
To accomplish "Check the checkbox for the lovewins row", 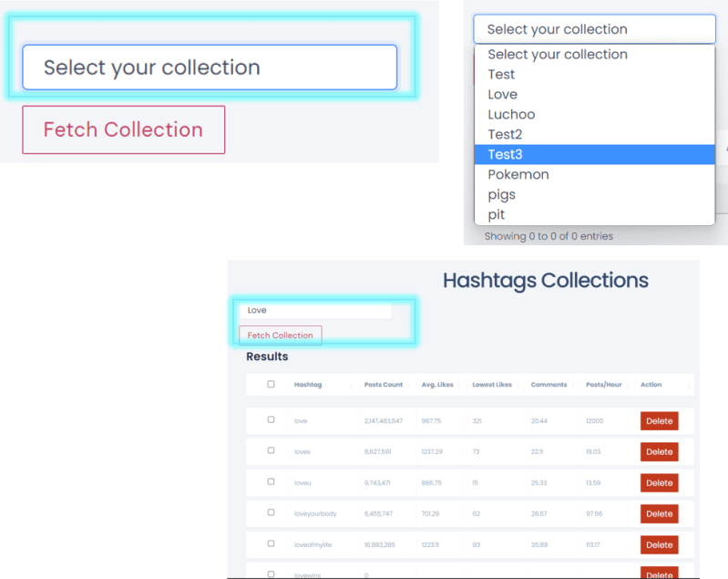I will [271, 574].
